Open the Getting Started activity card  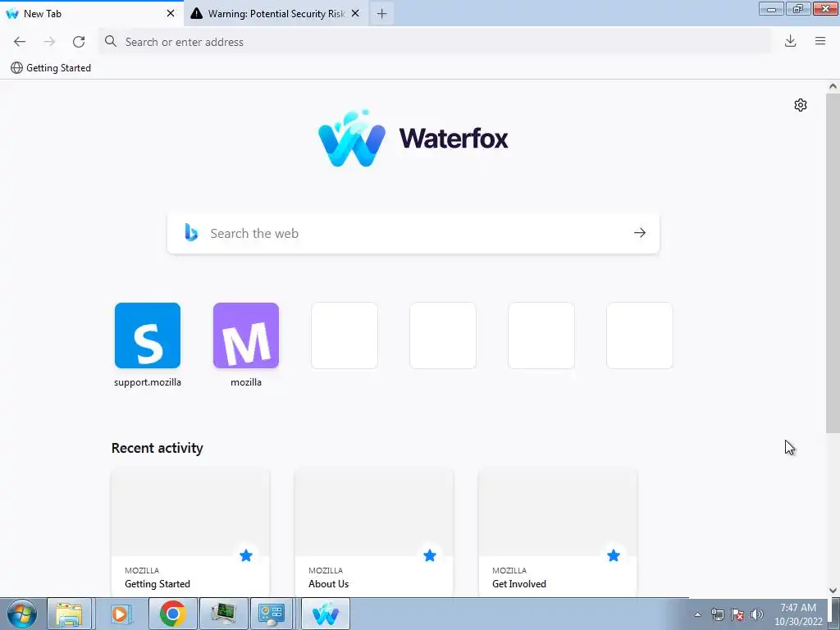point(190,532)
